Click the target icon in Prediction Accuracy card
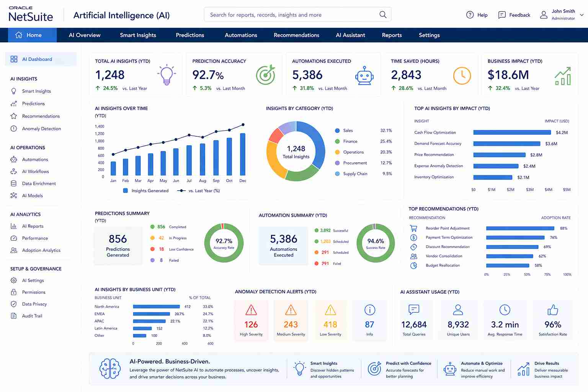 (266, 75)
